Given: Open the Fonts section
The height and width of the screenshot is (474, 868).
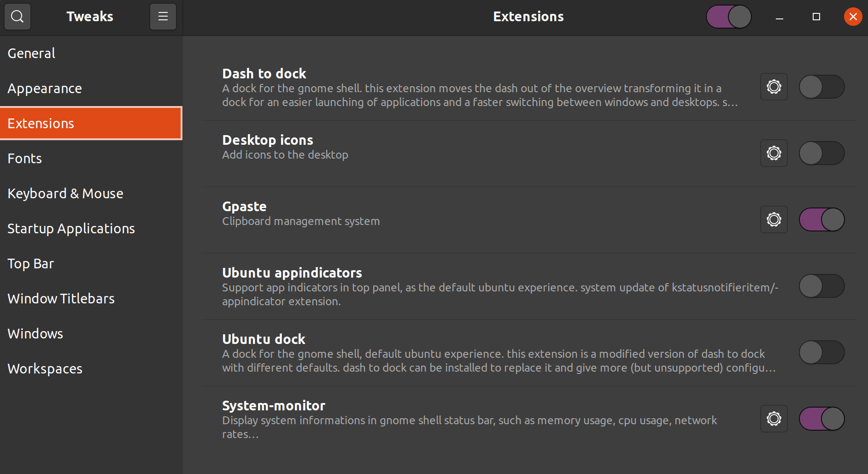Looking at the screenshot, I should (24, 158).
